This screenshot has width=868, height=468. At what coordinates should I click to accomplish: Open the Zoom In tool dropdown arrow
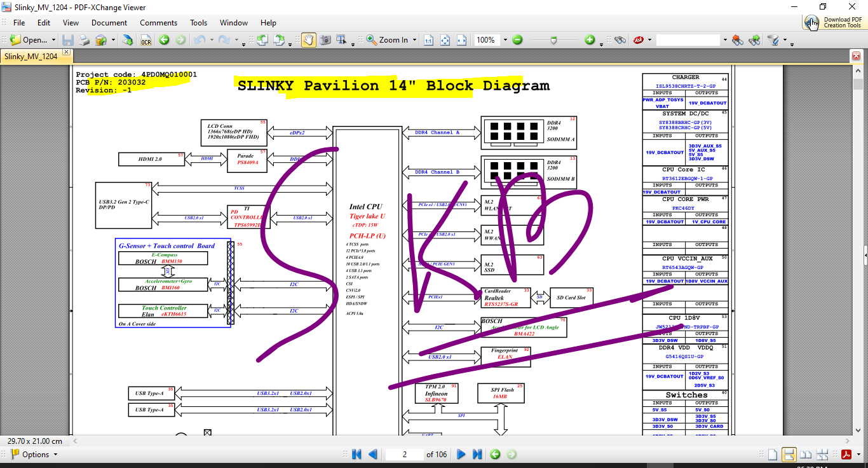[414, 40]
